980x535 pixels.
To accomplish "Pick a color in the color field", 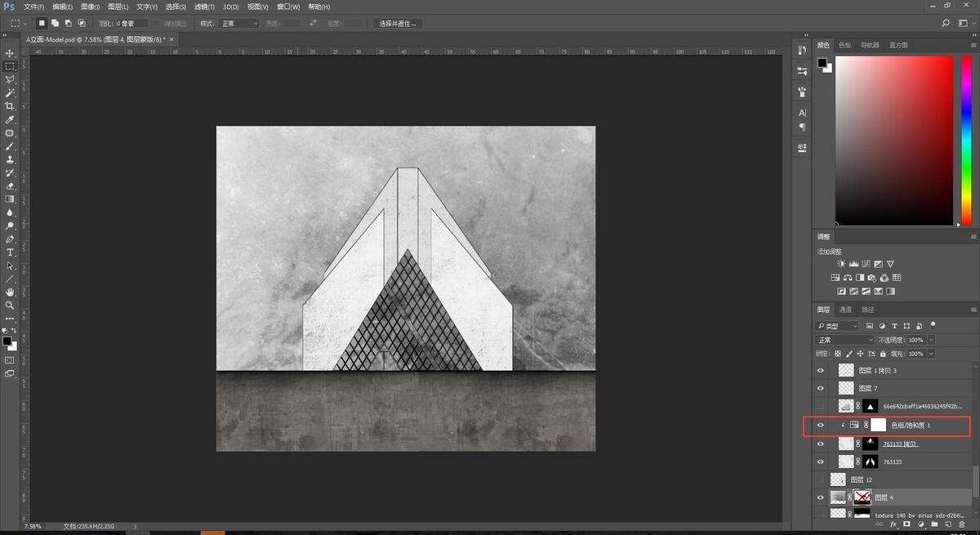I will pyautogui.click(x=894, y=140).
